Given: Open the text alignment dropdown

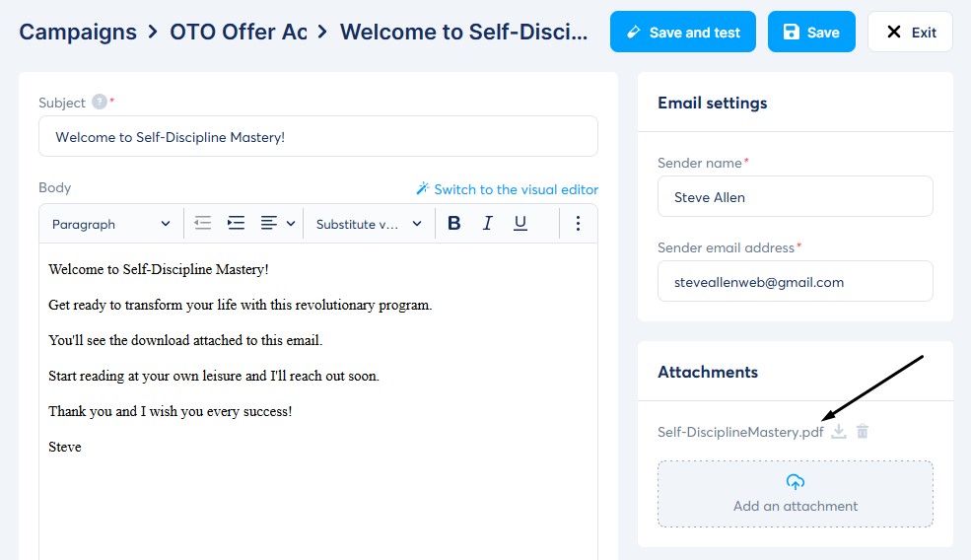Looking at the screenshot, I should click(277, 224).
